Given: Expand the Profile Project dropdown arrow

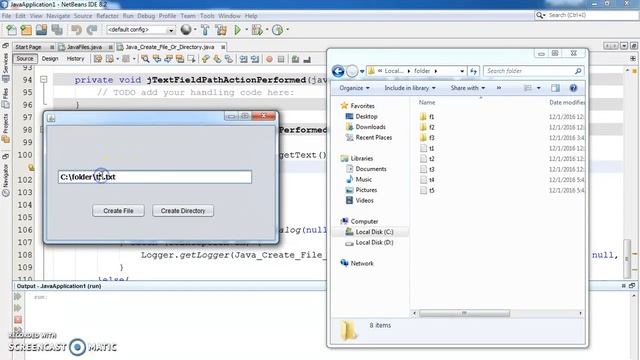Looking at the screenshot, I should 288,30.
